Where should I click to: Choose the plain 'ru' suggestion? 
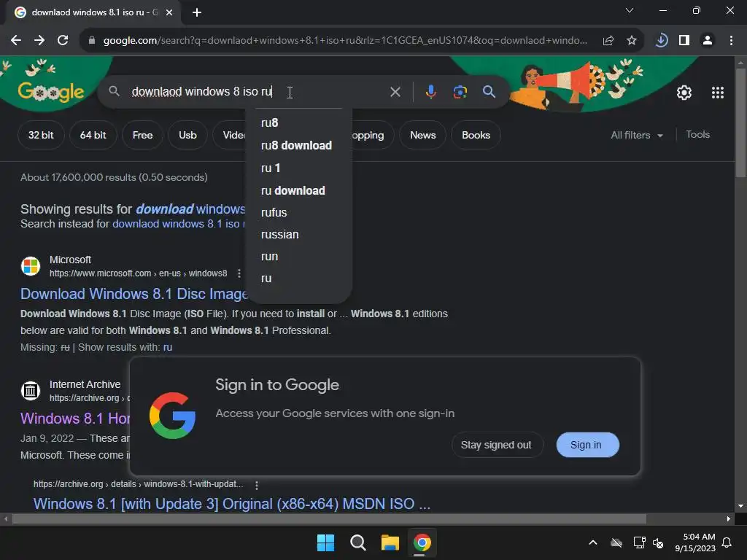coord(299,278)
